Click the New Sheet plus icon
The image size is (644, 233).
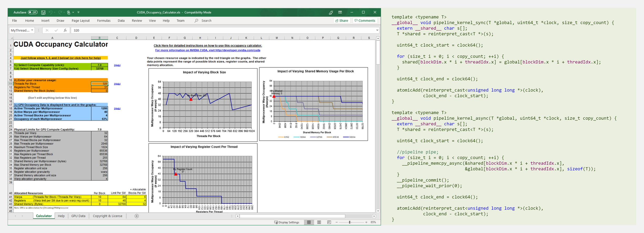pyautogui.click(x=137, y=216)
